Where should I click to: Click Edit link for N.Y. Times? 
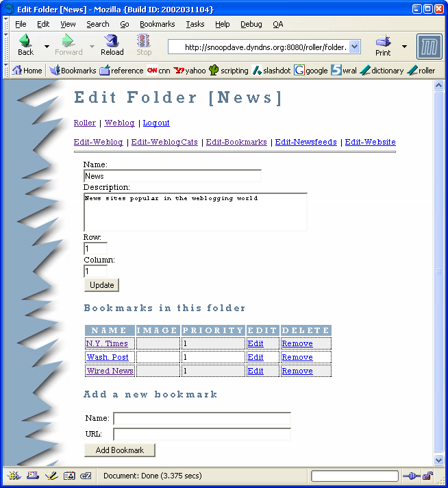(256, 343)
